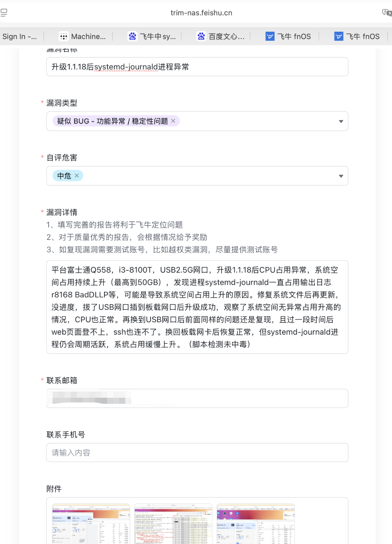
Task: Expand the 漏洞类型 dropdown arrow
Action: click(341, 121)
